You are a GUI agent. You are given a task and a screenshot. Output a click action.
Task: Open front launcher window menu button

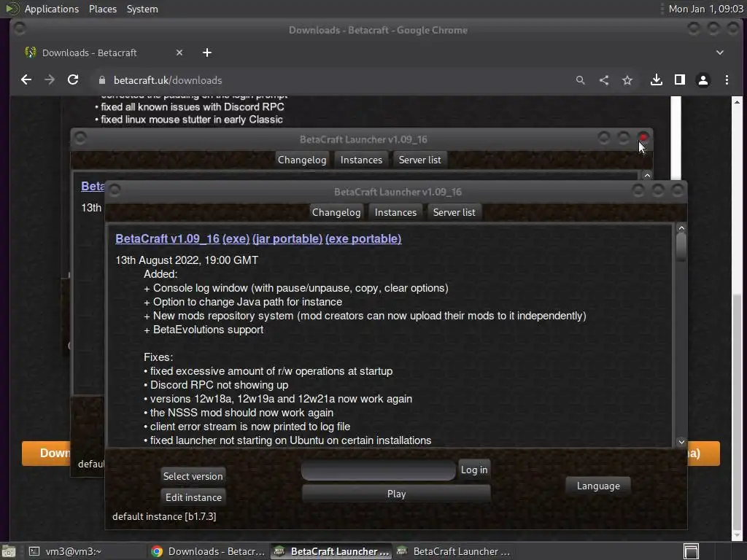[x=115, y=190]
